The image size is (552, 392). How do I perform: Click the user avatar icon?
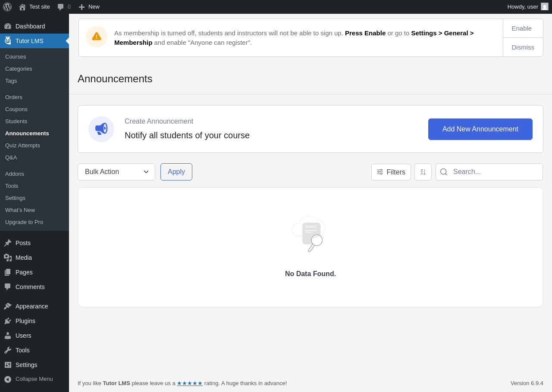[x=545, y=7]
